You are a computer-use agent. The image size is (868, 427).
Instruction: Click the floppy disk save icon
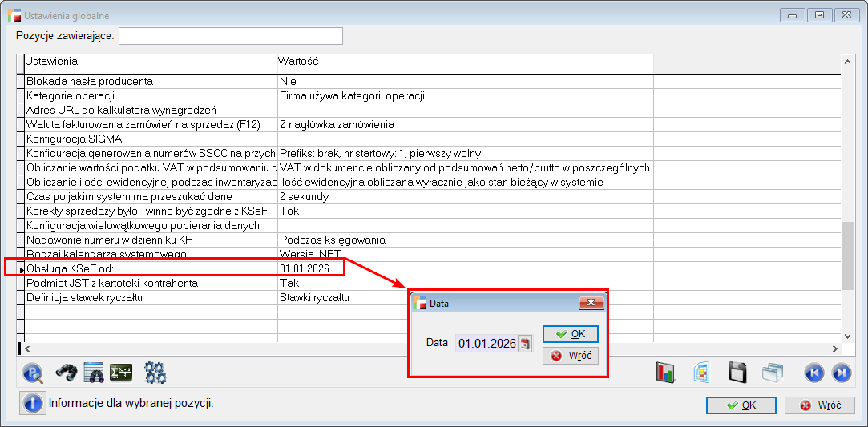click(x=737, y=373)
